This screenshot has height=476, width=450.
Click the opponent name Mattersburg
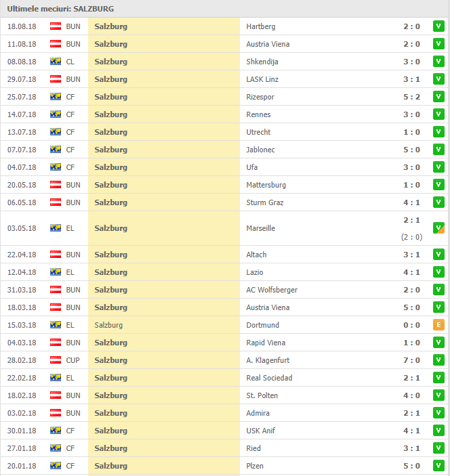(x=266, y=185)
